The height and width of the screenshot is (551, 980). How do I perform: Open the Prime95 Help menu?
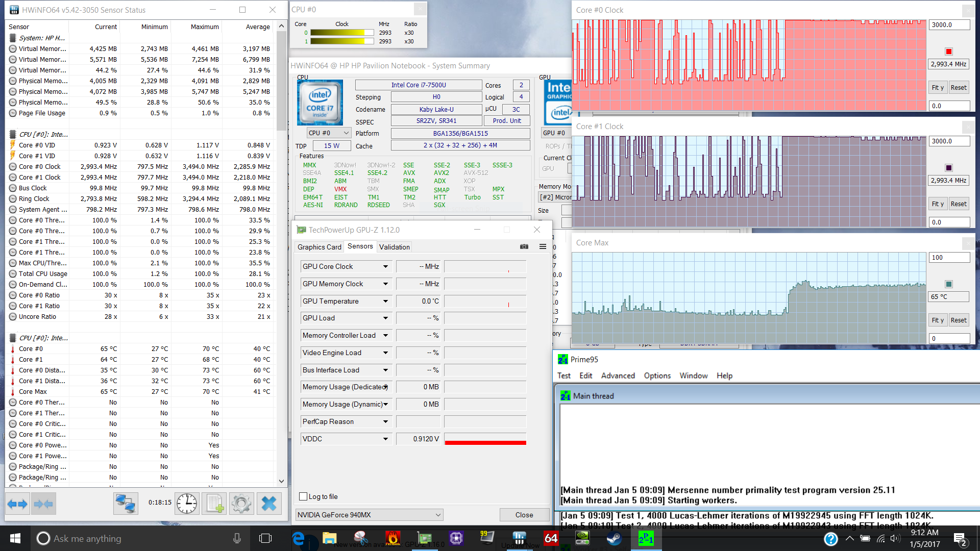click(x=724, y=375)
